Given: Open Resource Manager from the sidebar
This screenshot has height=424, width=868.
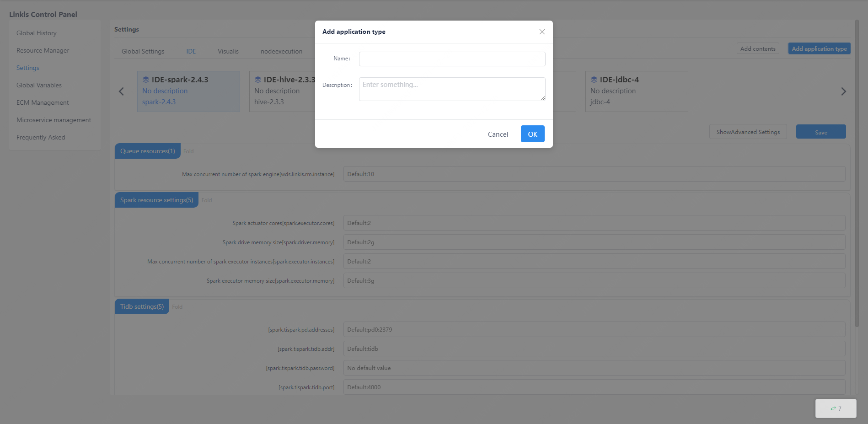Looking at the screenshot, I should (43, 50).
